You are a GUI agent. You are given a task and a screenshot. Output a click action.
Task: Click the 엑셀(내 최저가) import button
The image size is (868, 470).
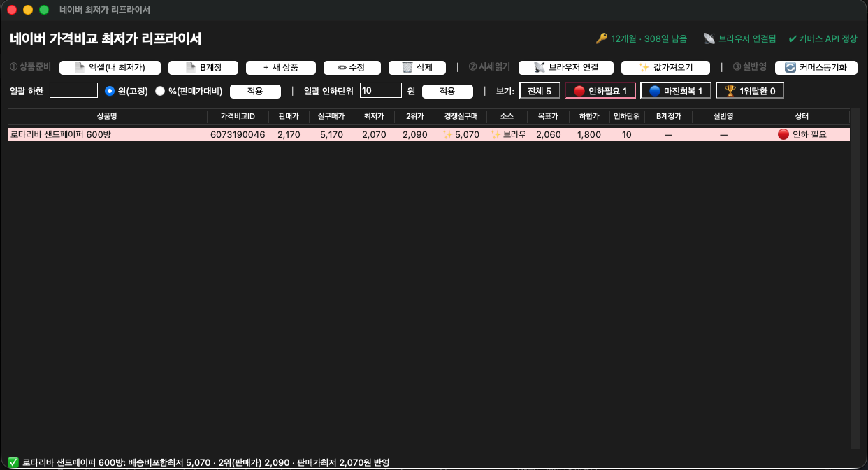(110, 67)
